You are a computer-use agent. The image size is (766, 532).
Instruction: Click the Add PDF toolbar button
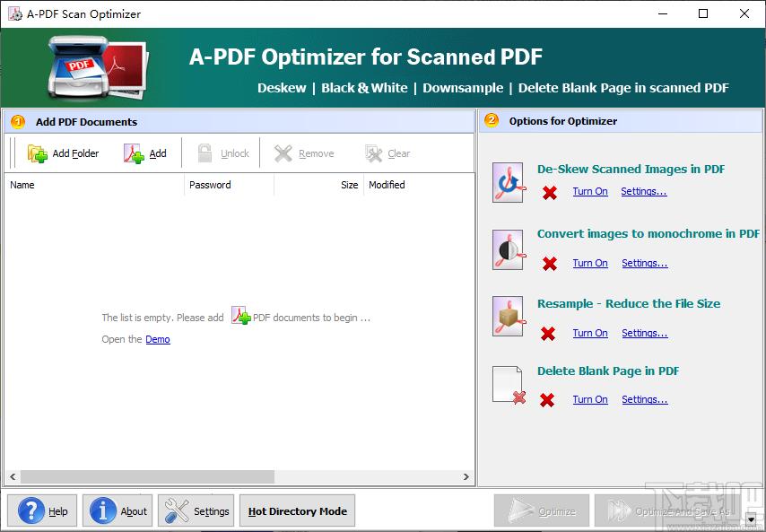point(145,153)
